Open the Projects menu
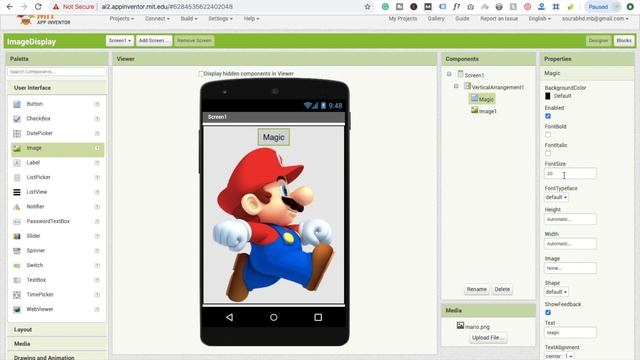This screenshot has width=640, height=360. tap(122, 19)
